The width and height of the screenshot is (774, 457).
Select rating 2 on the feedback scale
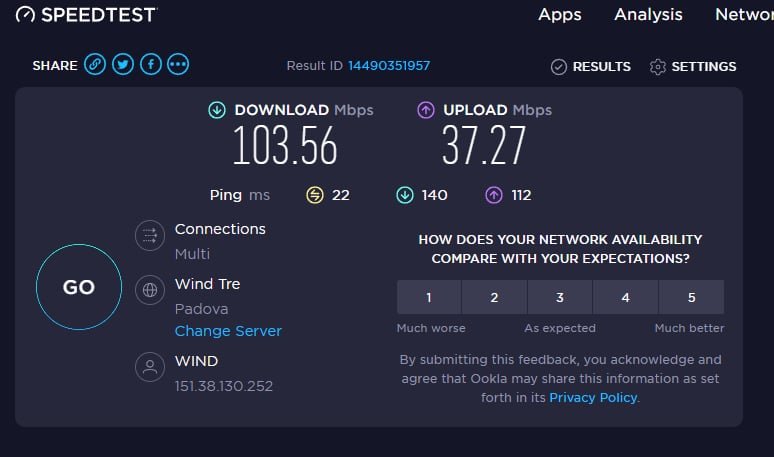pyautogui.click(x=494, y=297)
